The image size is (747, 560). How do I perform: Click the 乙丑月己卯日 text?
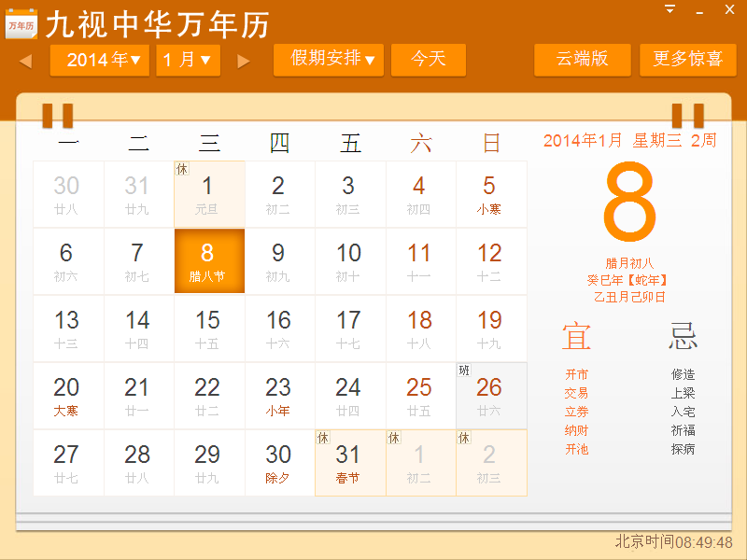[629, 297]
